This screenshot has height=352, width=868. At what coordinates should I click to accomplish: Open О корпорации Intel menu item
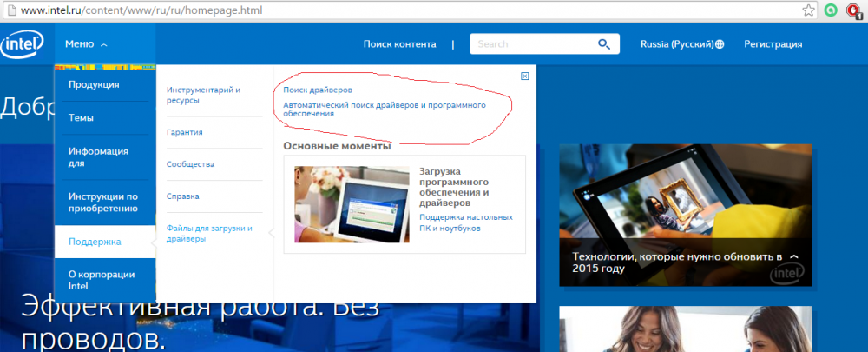(102, 280)
